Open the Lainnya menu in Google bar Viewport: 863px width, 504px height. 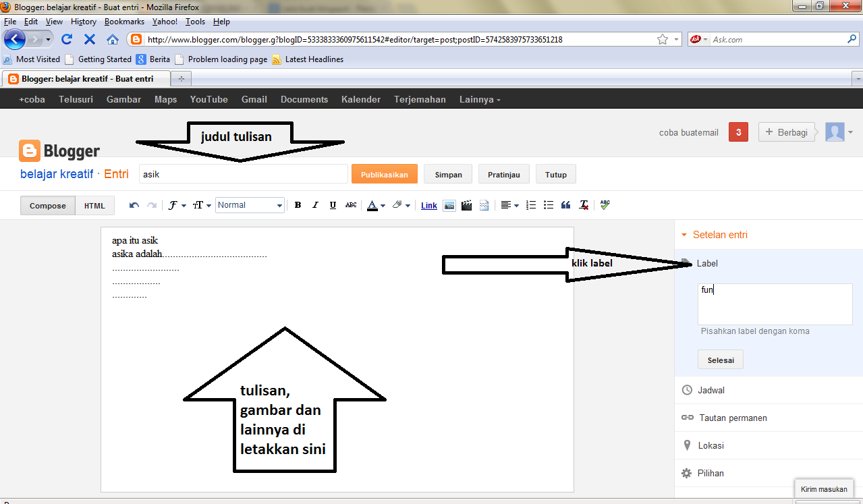coord(480,99)
